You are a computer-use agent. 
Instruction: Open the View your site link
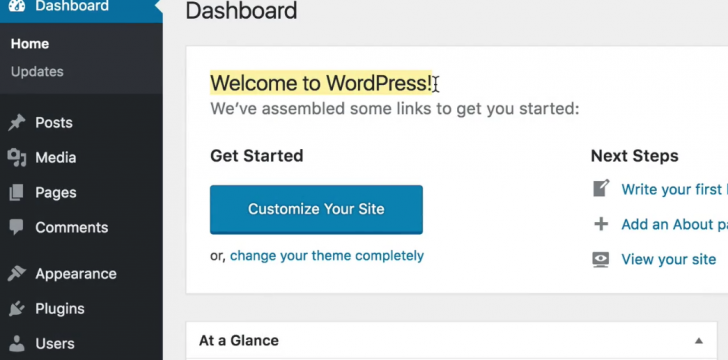(669, 259)
